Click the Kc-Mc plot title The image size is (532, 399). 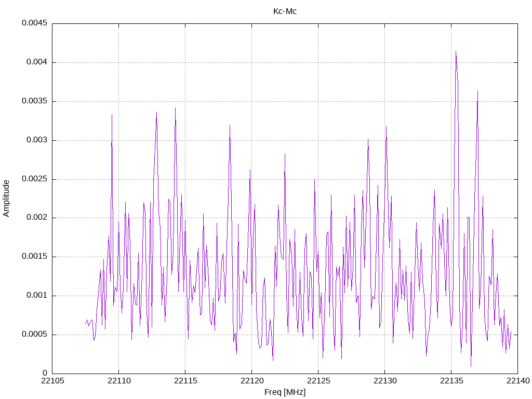pos(285,11)
